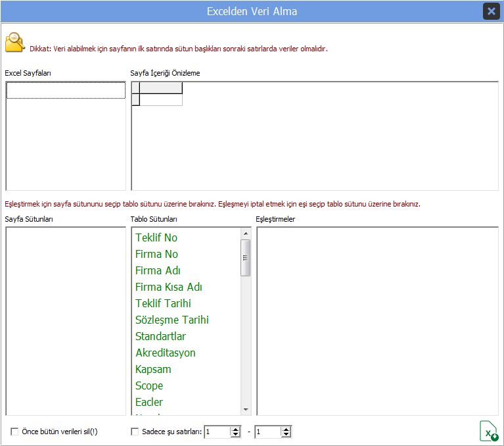Click the preview grid first row cell
The width and height of the screenshot is (504, 446).
tap(161, 99)
